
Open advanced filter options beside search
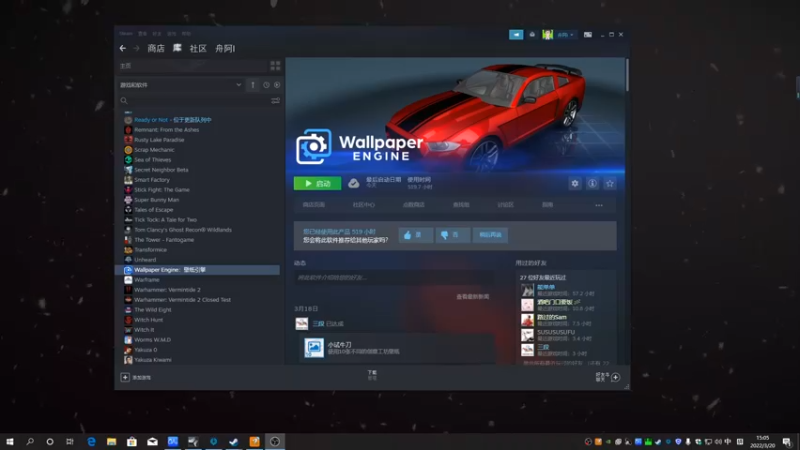click(276, 101)
